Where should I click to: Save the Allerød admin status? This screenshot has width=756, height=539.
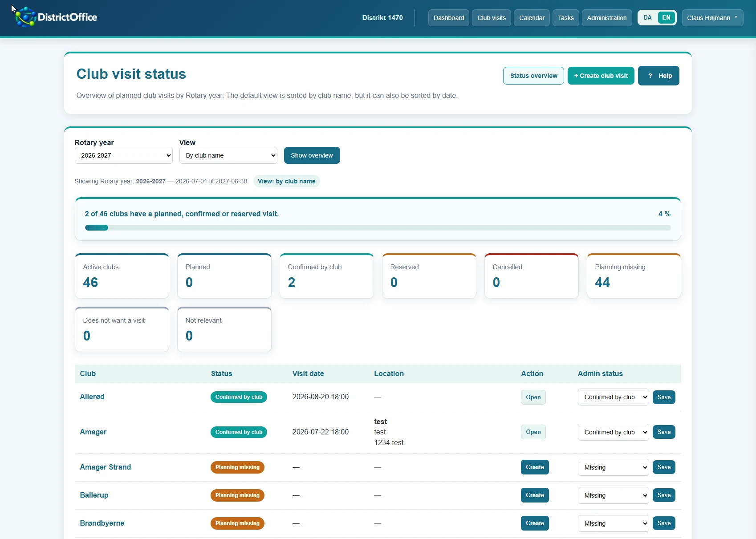pyautogui.click(x=664, y=397)
